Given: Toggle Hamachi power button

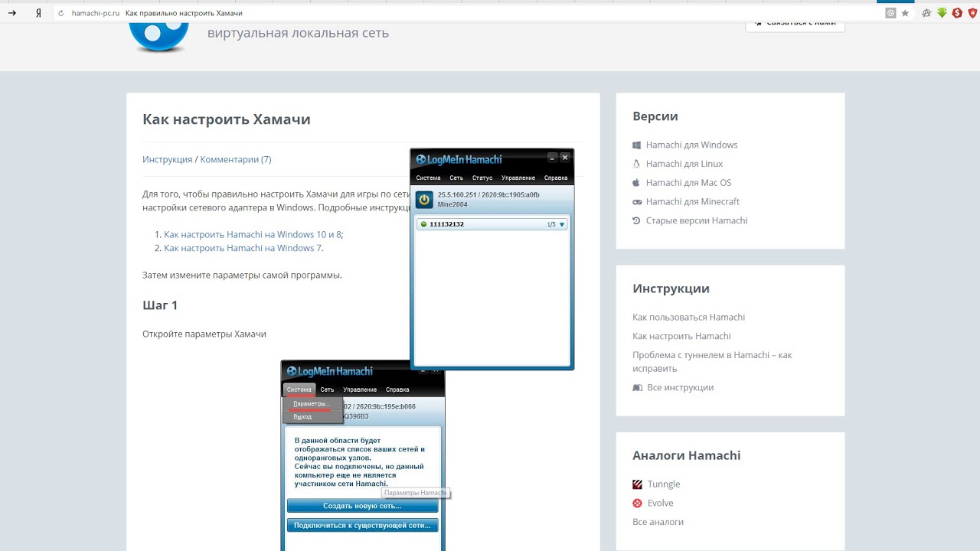Looking at the screenshot, I should [424, 201].
